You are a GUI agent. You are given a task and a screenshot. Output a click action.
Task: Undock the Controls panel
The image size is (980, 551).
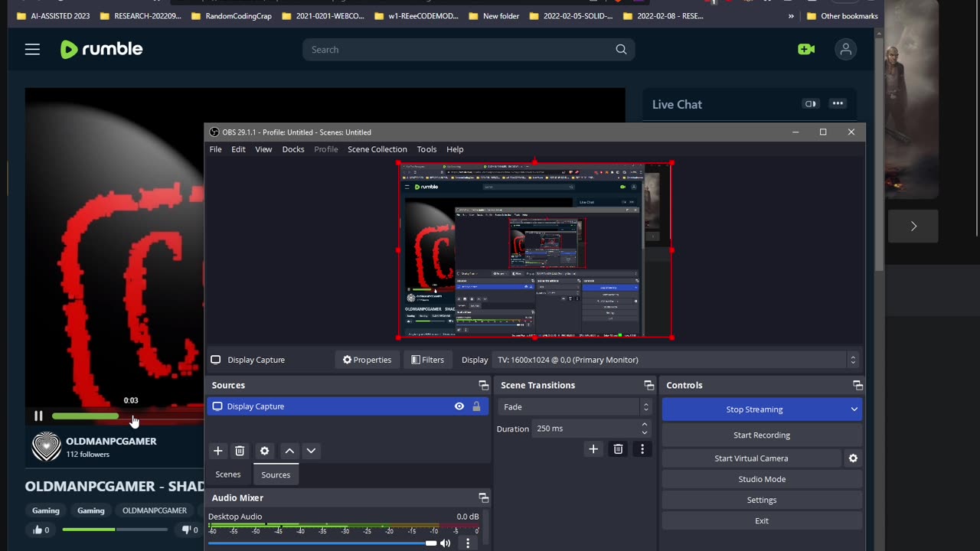(857, 385)
